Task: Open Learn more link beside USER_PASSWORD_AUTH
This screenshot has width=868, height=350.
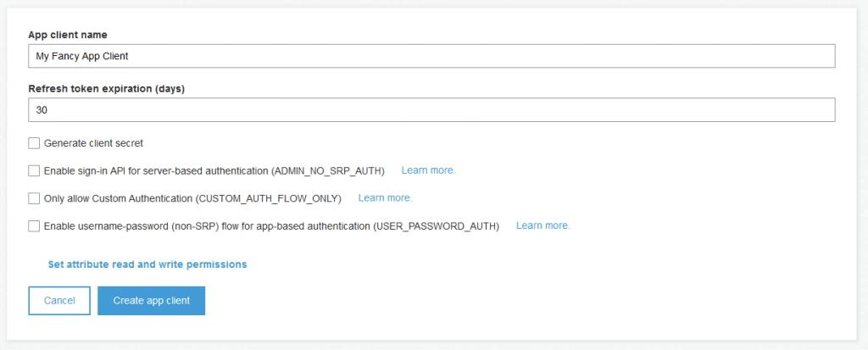Action: 542,226
